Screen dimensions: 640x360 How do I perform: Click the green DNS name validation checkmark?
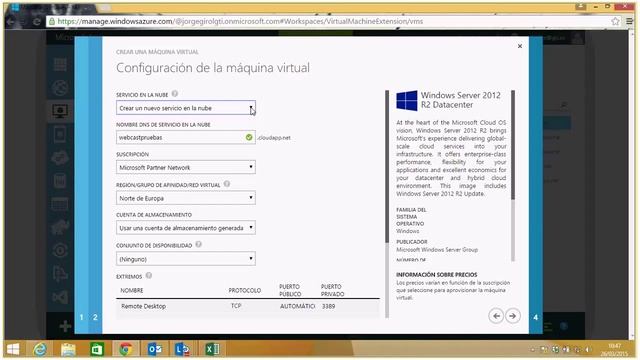click(249, 138)
